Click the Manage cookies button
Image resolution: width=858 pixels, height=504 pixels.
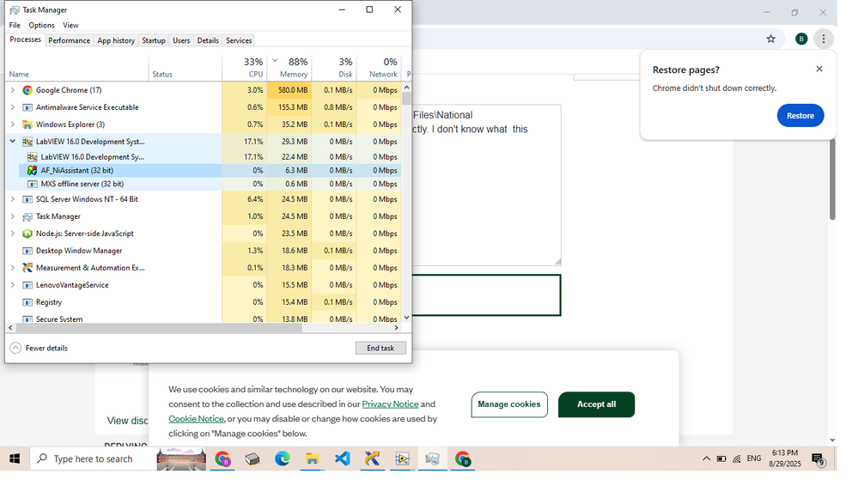click(x=509, y=404)
